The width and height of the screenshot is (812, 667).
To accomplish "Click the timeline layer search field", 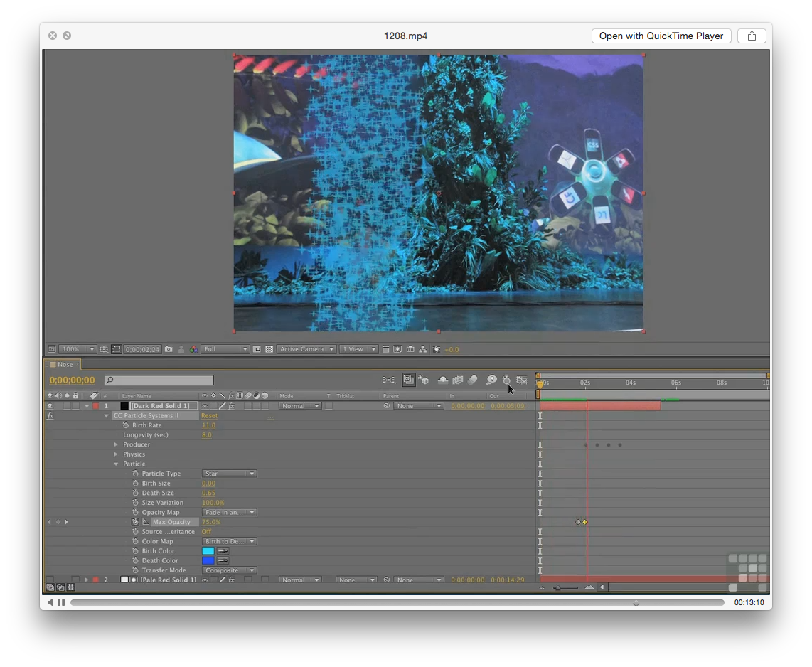I will [159, 380].
